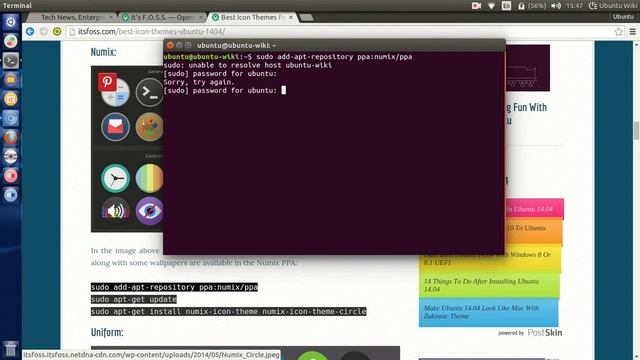640x360 pixels.
Task: Click the 'sudo apt-get update' code line
Action: [x=134, y=299]
